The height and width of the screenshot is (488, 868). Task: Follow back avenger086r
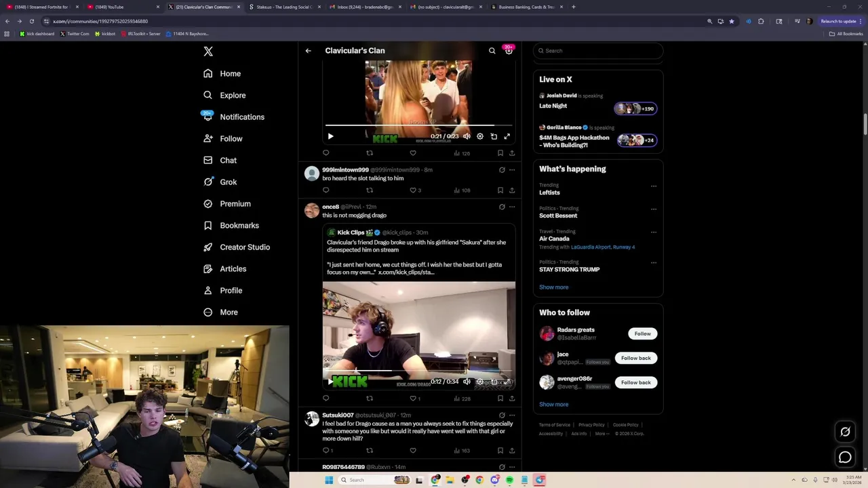(635, 382)
